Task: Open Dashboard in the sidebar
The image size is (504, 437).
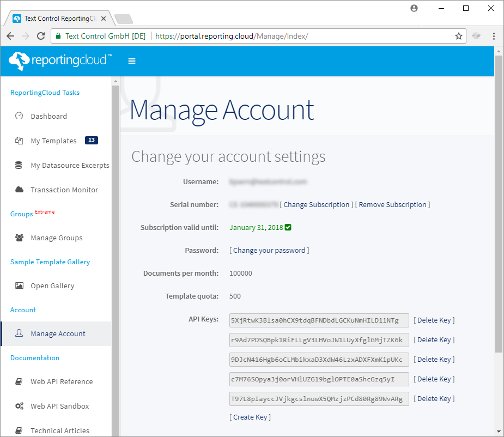Action: point(49,116)
